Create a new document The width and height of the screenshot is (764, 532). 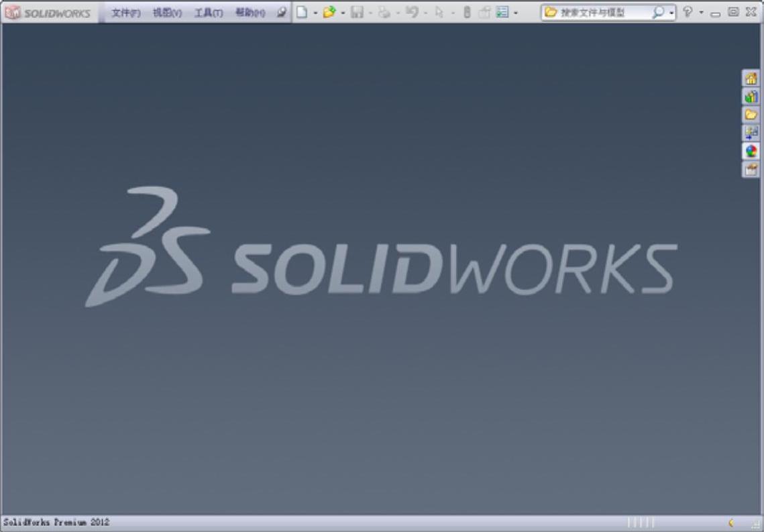pos(302,12)
